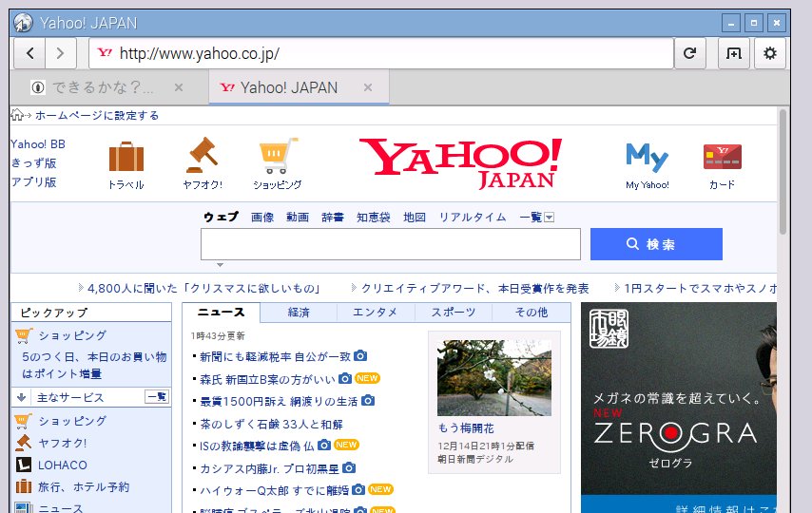Select the リアルタイム search category
The image size is (812, 513).
pos(473,217)
